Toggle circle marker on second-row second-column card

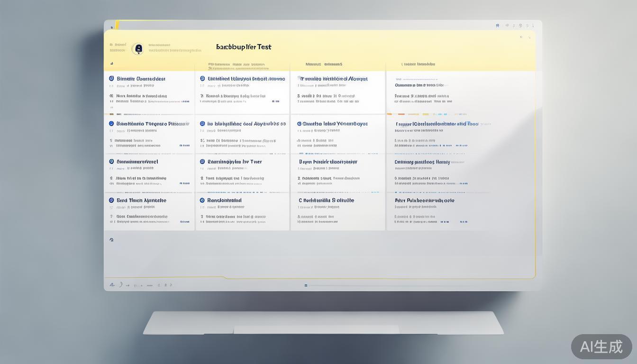(202, 124)
